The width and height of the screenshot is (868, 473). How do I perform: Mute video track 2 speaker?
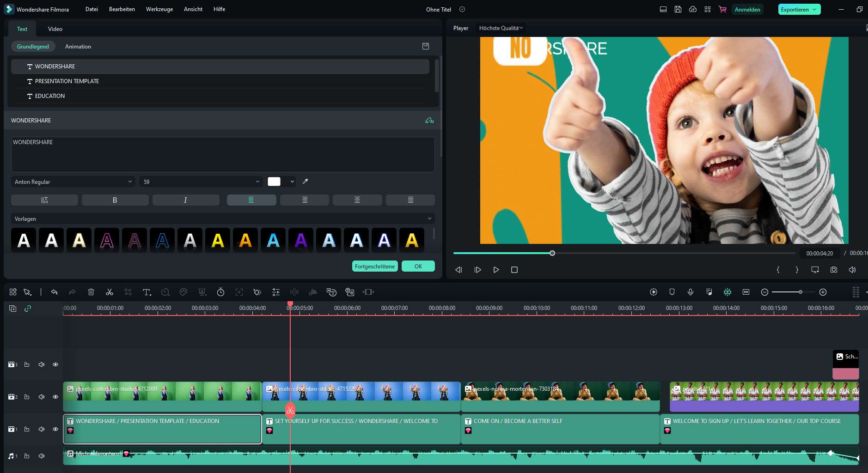click(x=42, y=397)
